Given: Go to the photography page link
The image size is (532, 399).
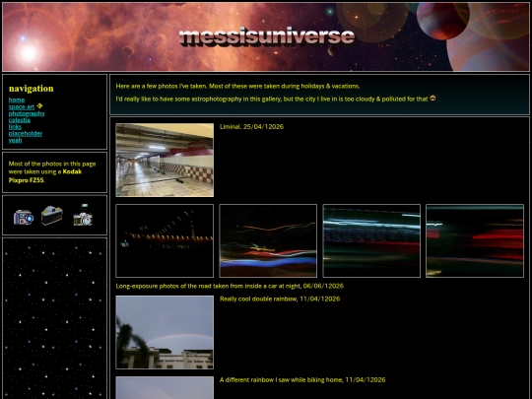Looking at the screenshot, I should 27,113.
